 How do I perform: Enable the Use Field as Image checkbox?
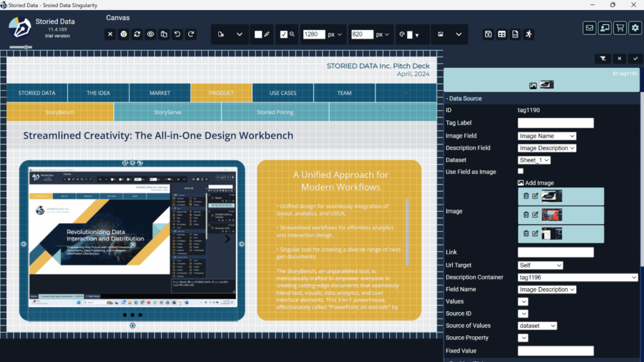[x=521, y=172]
